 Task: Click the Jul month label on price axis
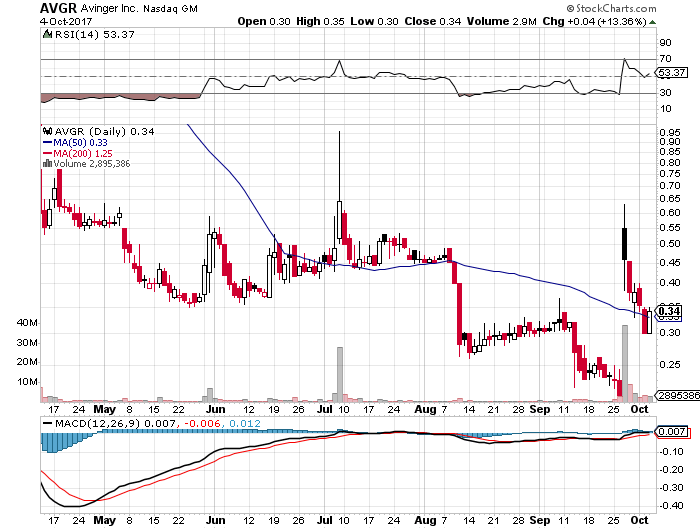[x=325, y=410]
